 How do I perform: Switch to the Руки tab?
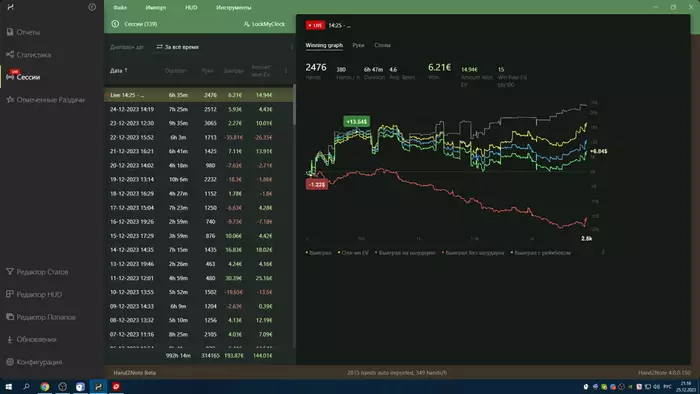tap(358, 45)
